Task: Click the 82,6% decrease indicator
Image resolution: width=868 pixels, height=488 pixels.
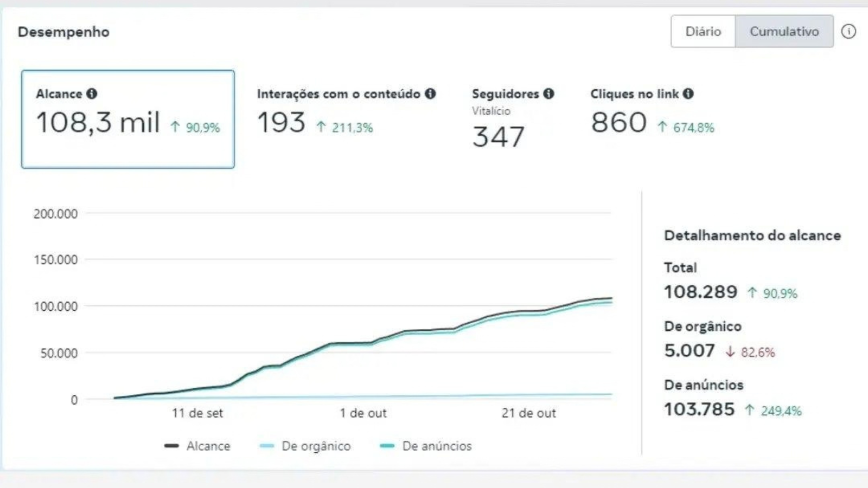Action: click(x=751, y=352)
